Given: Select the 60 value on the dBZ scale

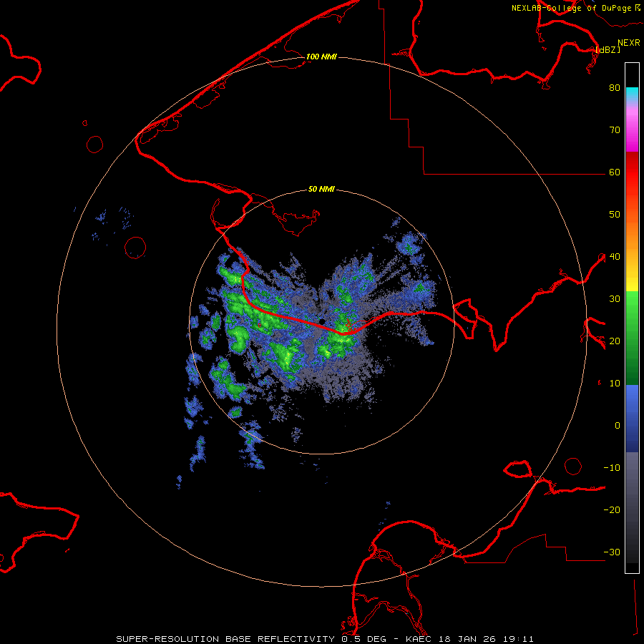Looking at the screenshot, I should [615, 172].
